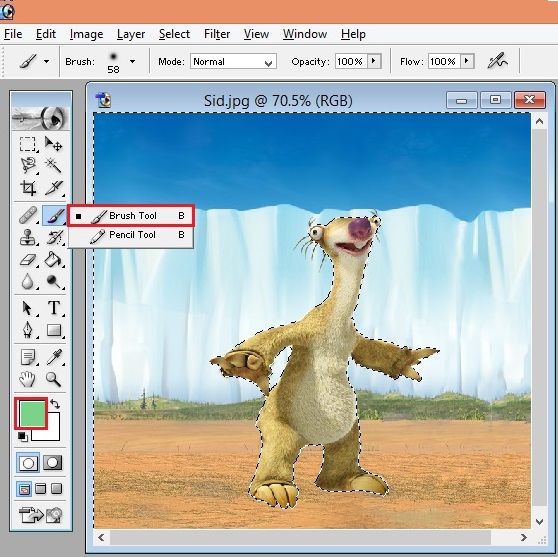
Task: Select the Type tool
Action: coord(54,308)
